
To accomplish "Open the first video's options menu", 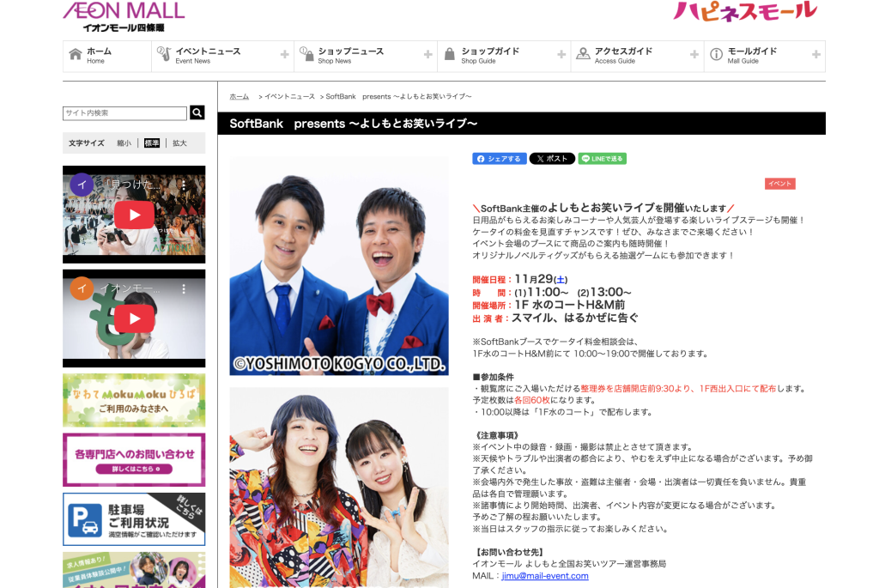I will pos(183,185).
